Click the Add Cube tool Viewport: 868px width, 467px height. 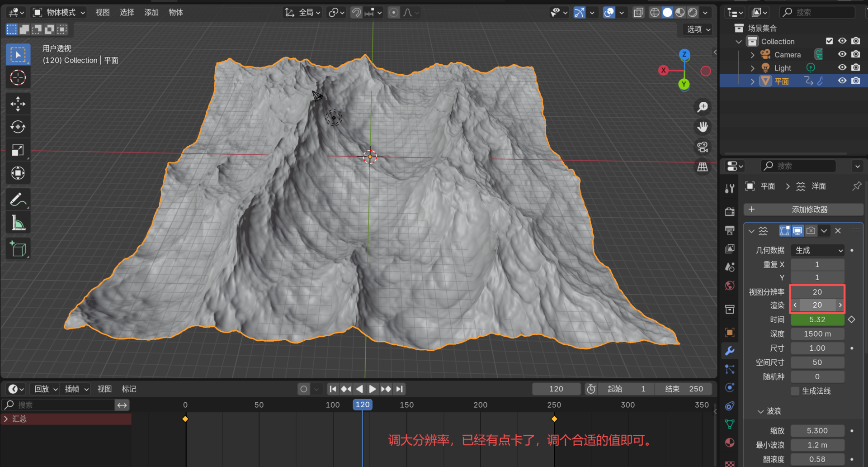click(x=18, y=249)
